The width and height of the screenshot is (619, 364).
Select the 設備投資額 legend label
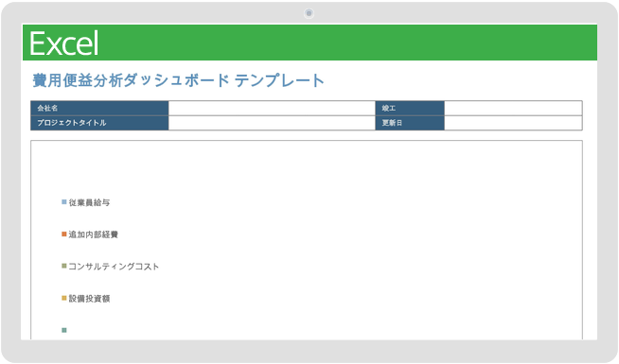pos(89,299)
